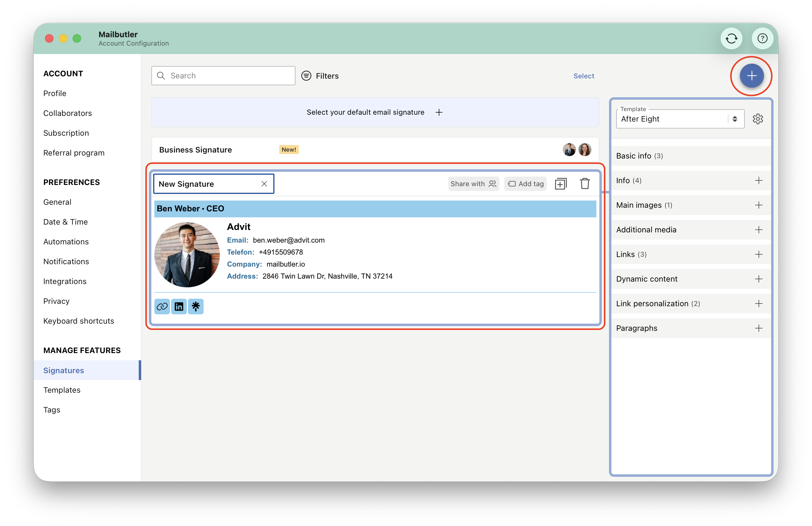
Task: Expand Main images section plus
Action: click(759, 205)
